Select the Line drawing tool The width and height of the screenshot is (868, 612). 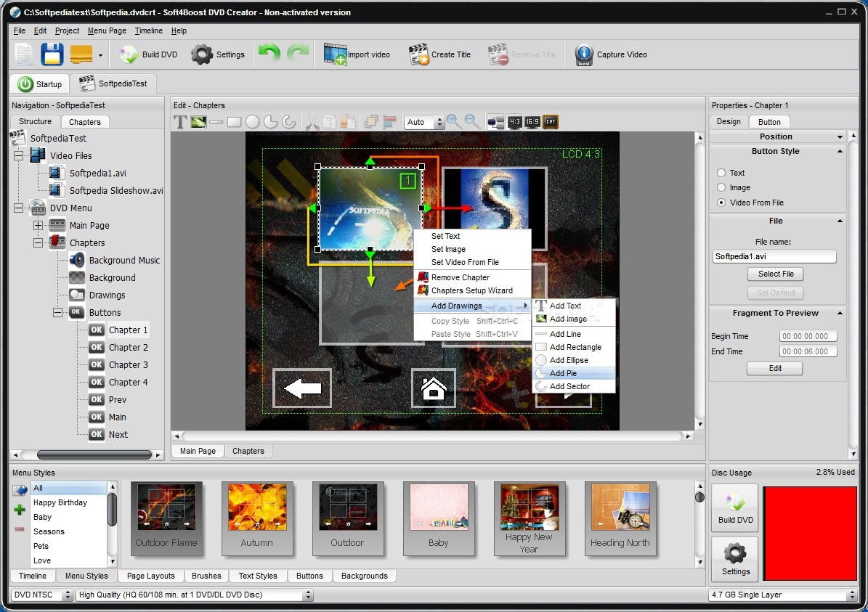216,122
